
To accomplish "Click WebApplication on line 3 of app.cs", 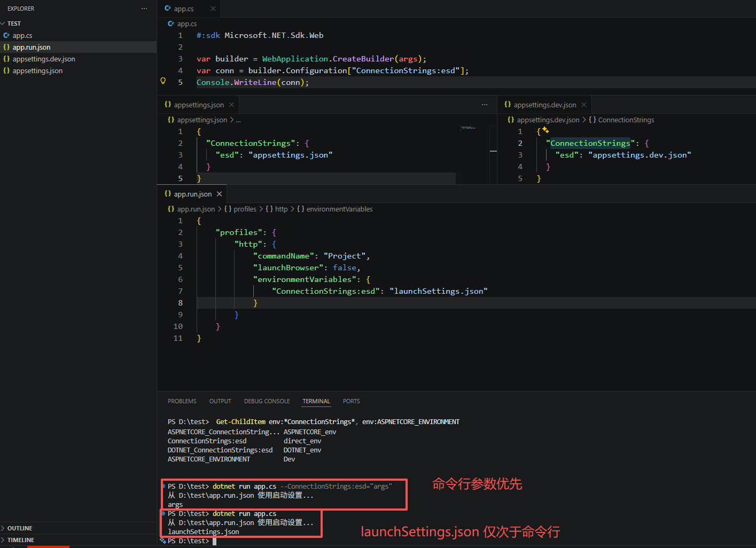I will point(295,59).
